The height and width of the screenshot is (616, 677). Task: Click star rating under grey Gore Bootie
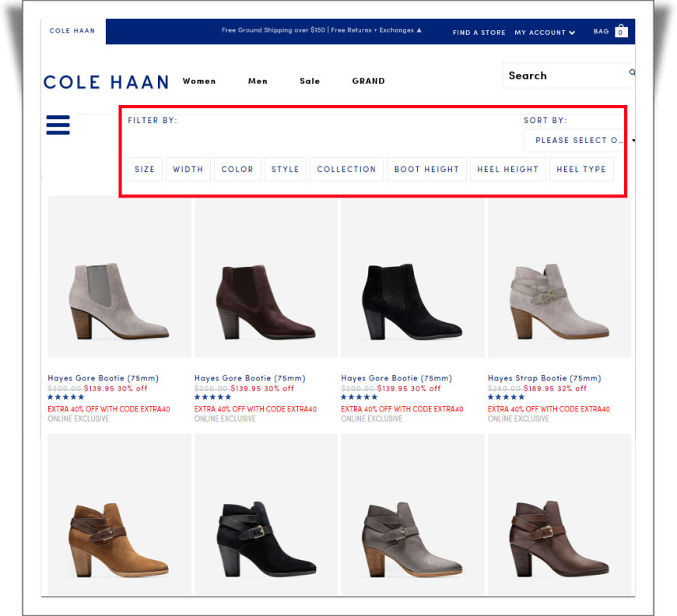65,397
